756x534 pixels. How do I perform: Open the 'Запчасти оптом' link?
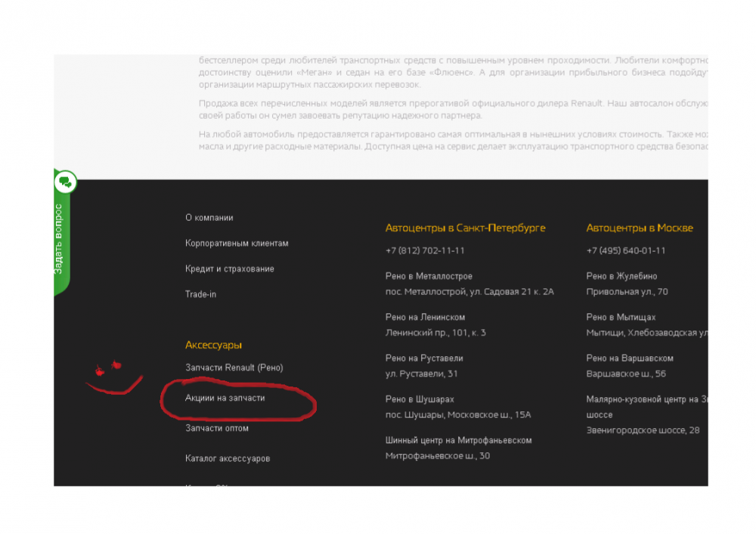tap(217, 428)
